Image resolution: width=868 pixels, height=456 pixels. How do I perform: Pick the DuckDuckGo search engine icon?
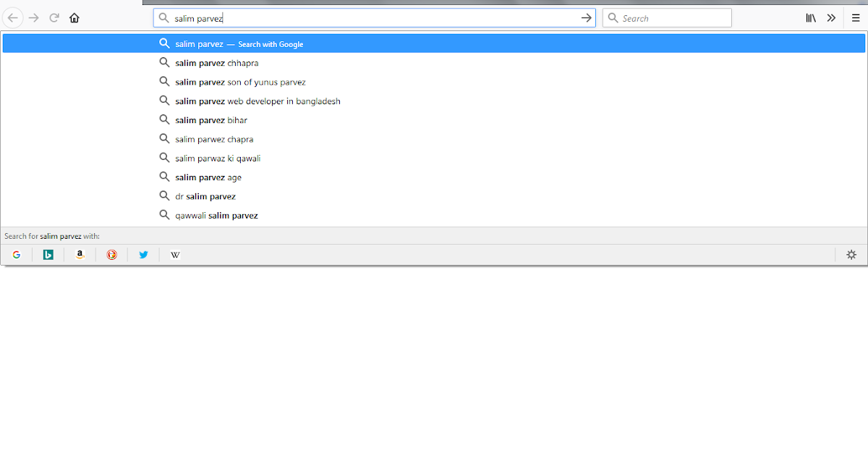tap(111, 254)
